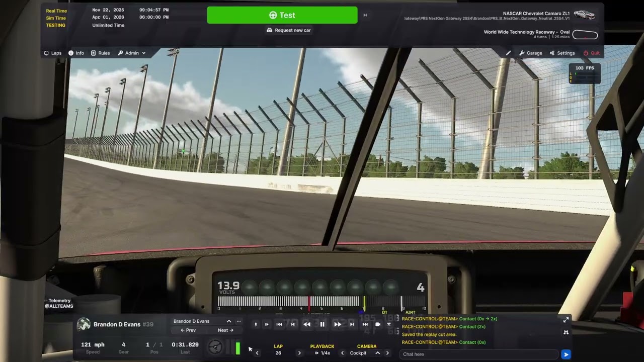The image size is (644, 362).
Task: Jump to the replay beginning
Action: [x=279, y=324]
